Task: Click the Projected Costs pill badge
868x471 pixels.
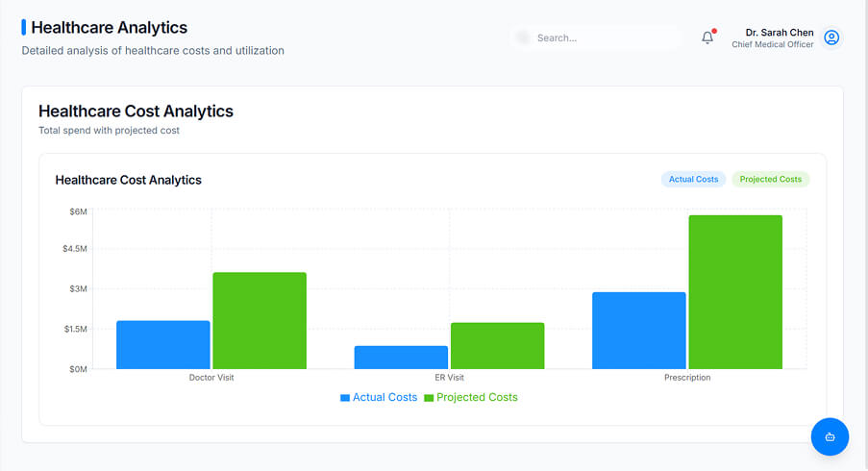Action: point(770,180)
